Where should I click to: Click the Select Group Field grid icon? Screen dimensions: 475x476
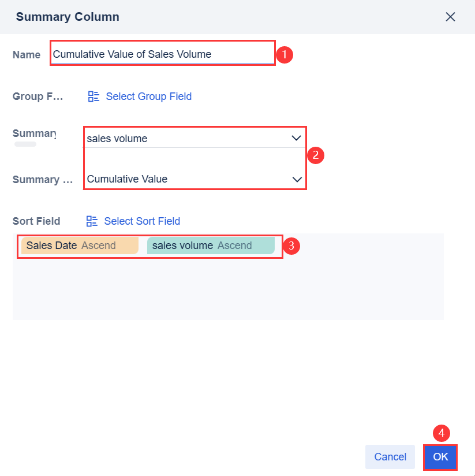pyautogui.click(x=93, y=96)
